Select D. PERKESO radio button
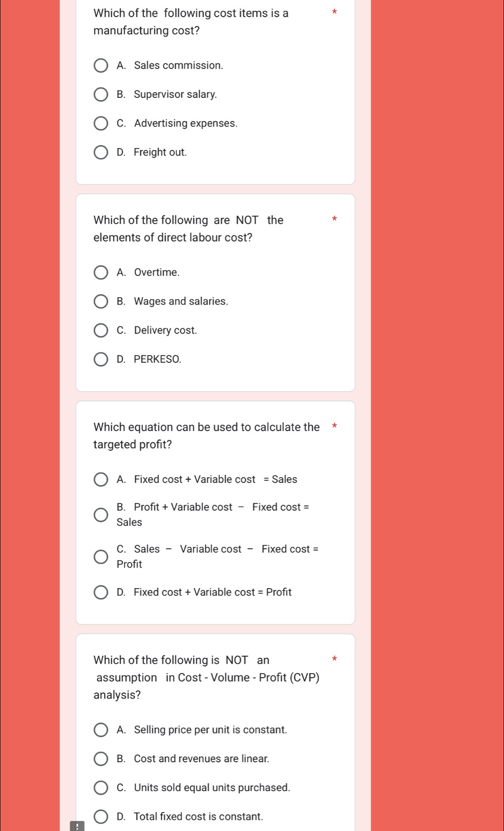This screenshot has height=831, width=504. [101, 359]
